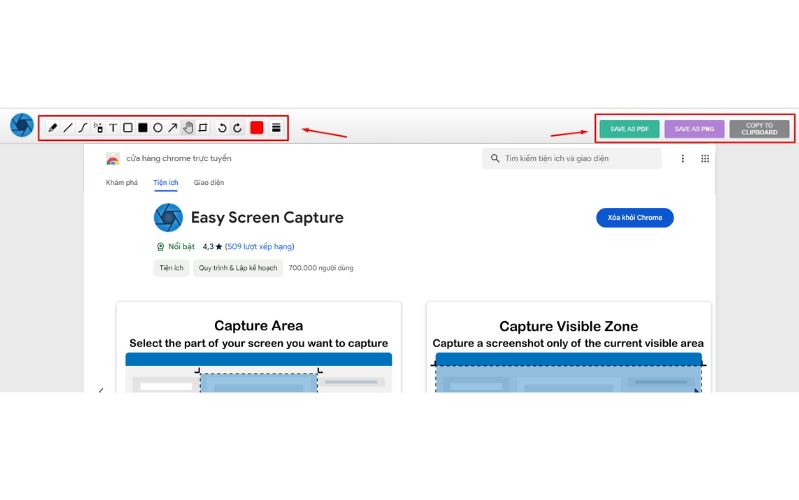
Task: Select the pencil drawing tool
Action: 52,127
